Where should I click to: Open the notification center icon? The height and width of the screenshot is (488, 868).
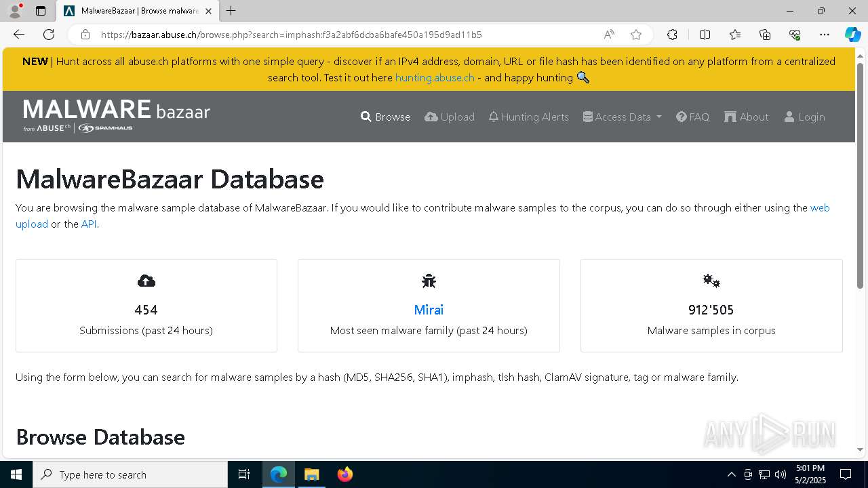(846, 474)
